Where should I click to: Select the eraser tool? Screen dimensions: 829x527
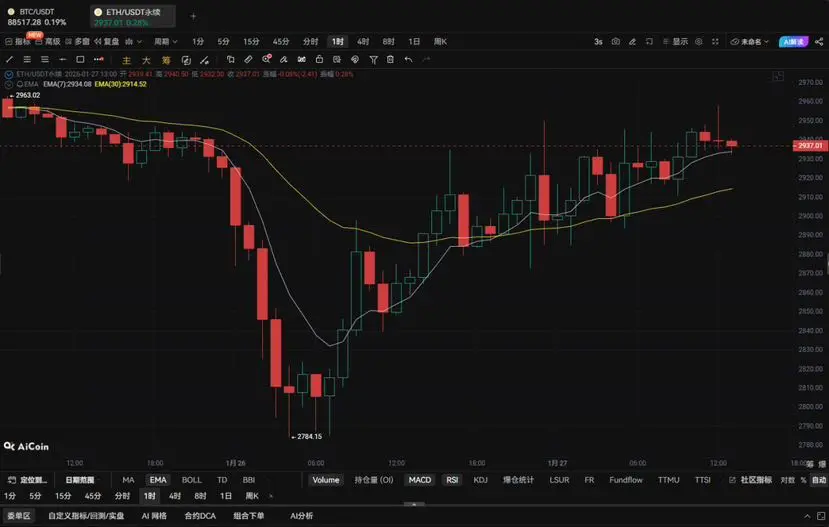[284, 60]
